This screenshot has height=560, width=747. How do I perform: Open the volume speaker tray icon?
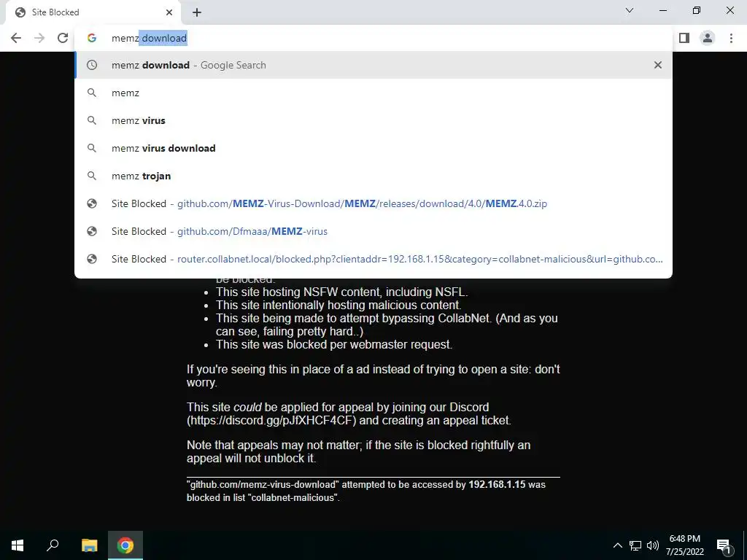tap(653, 545)
